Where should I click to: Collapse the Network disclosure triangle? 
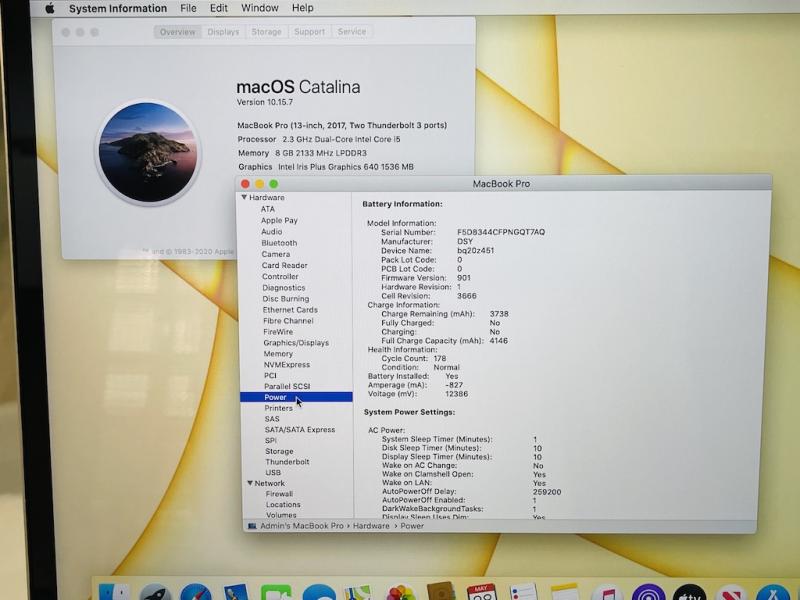(x=250, y=483)
